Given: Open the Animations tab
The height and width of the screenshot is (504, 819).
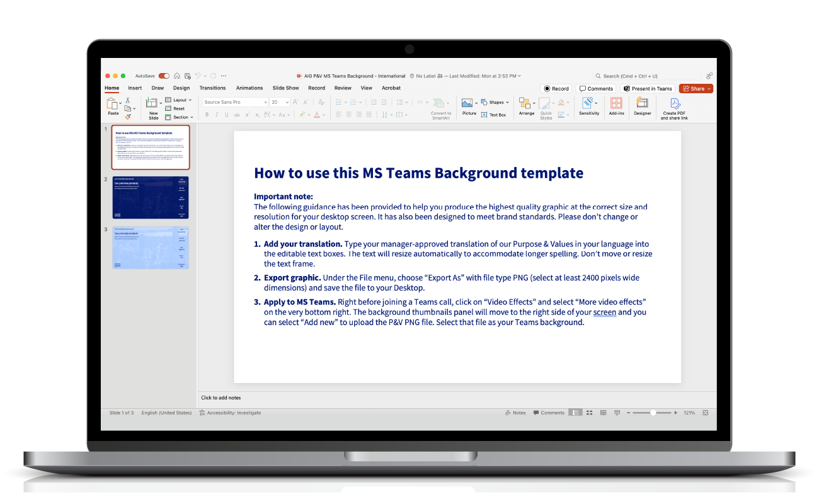Looking at the screenshot, I should pyautogui.click(x=249, y=88).
